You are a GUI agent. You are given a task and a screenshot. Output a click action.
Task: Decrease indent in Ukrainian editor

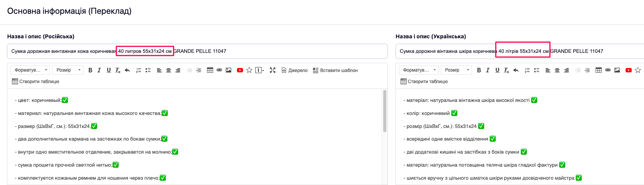click(x=578, y=70)
